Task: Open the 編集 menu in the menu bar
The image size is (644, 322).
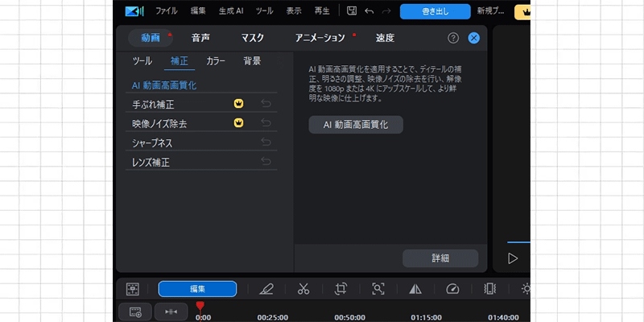Action: [x=198, y=11]
